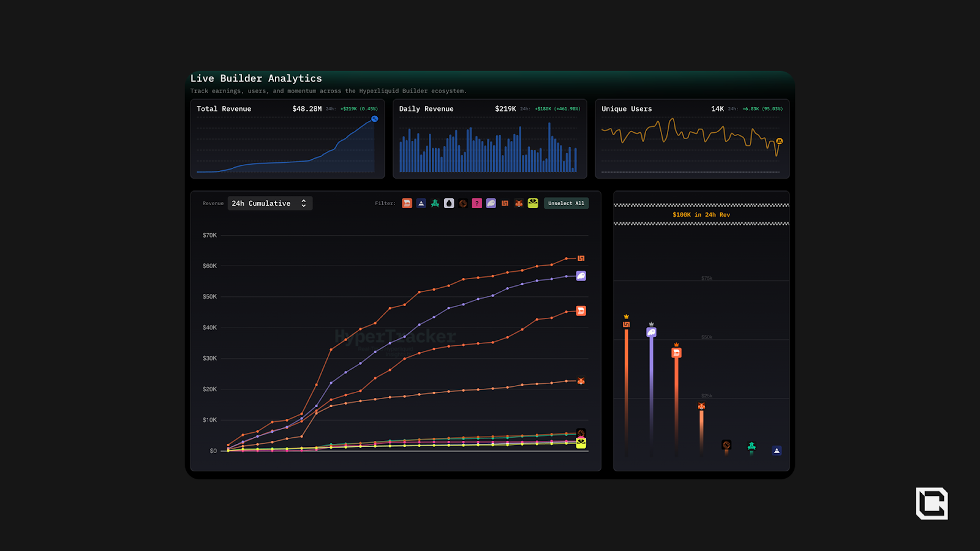Open the 24h Cumulative revenue dropdown
Image resolution: width=980 pixels, height=551 pixels.
(269, 203)
